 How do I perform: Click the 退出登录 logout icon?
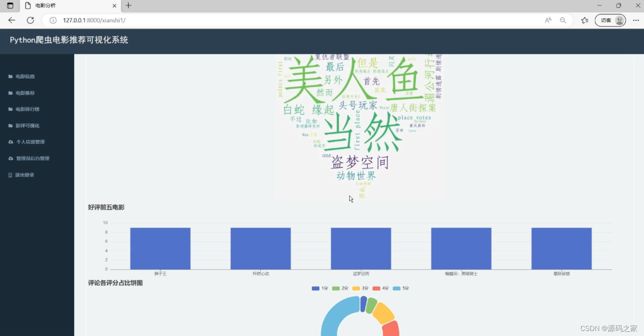coord(10,174)
